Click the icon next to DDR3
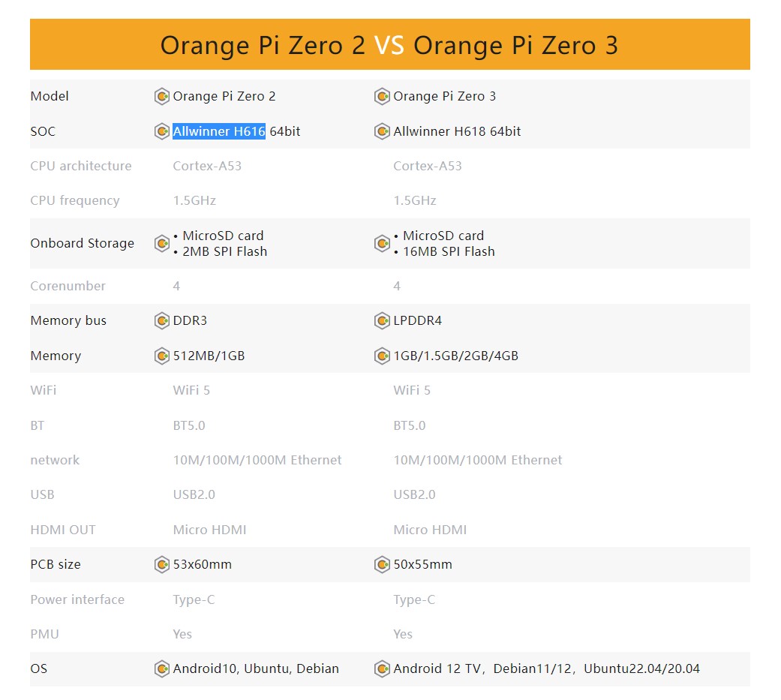The width and height of the screenshot is (781, 700). pos(162,321)
